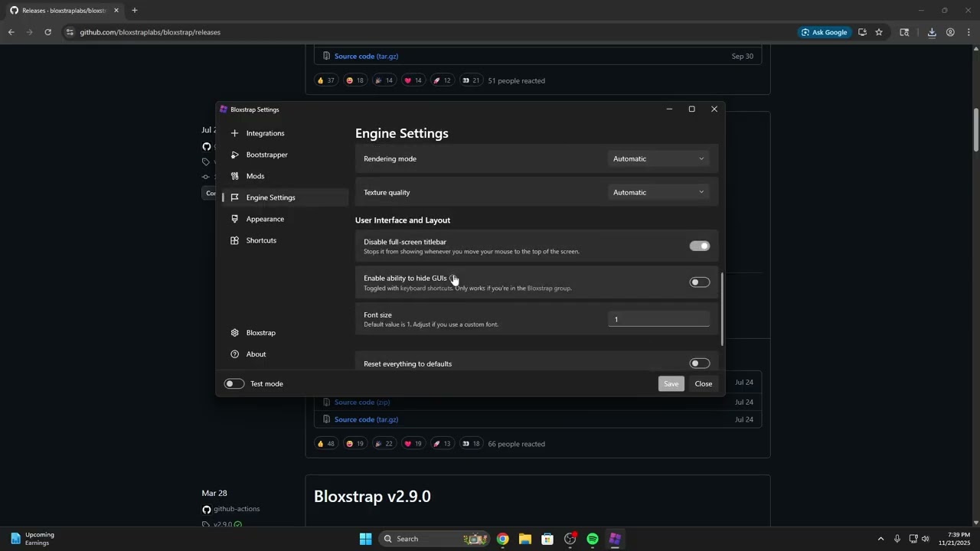Open Spotify from the taskbar
Screen dimensions: 980x551
(593, 539)
